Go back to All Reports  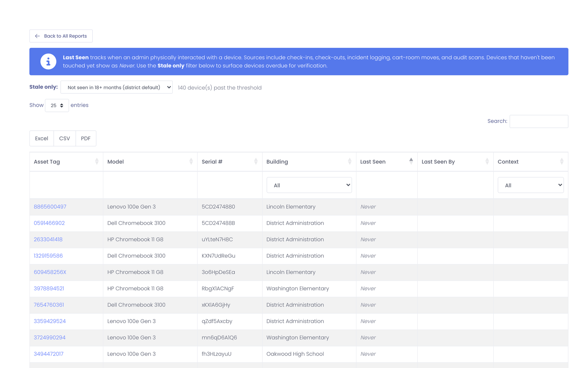click(61, 36)
